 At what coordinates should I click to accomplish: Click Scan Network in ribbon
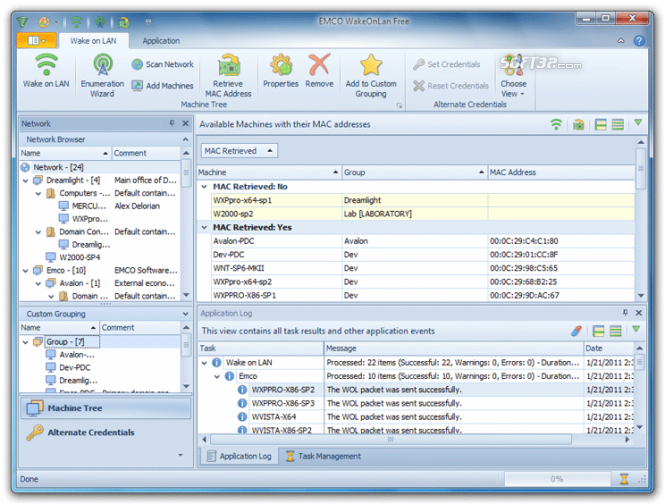click(162, 64)
